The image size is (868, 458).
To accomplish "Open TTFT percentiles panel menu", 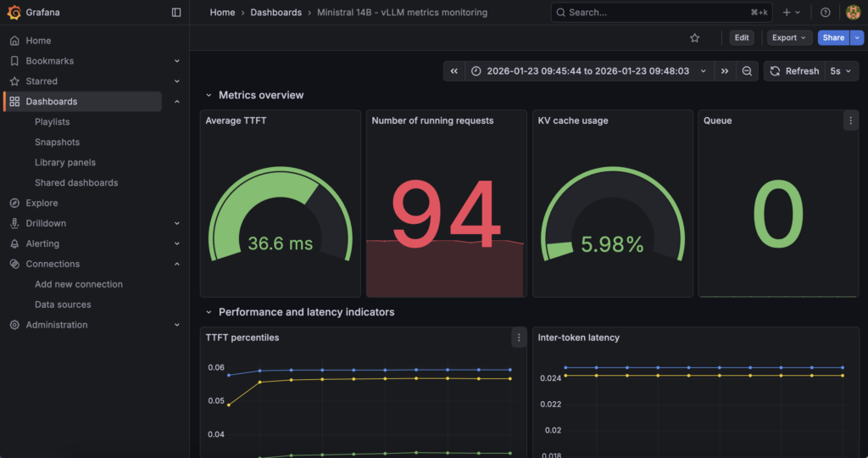I will click(519, 338).
